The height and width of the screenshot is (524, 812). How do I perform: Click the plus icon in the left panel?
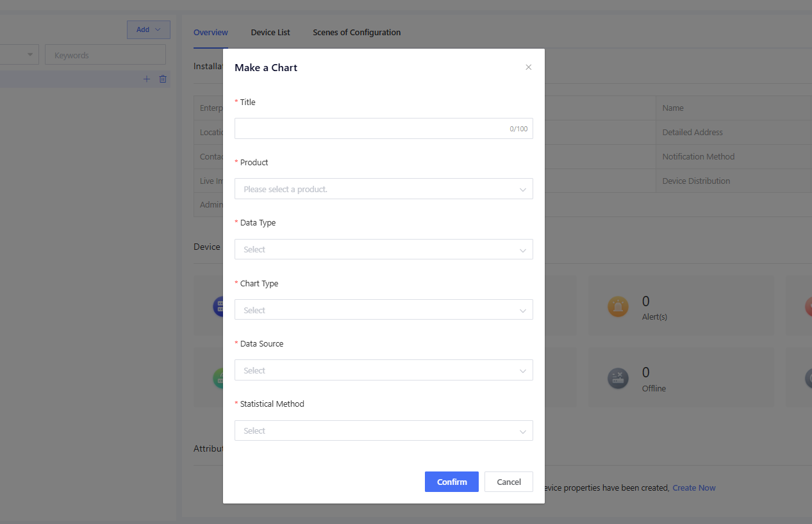[146, 79]
